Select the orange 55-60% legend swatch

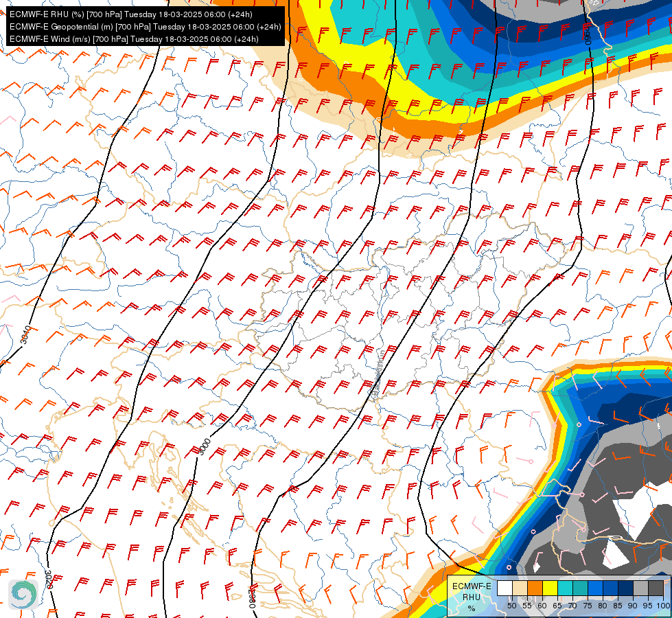pos(535,588)
